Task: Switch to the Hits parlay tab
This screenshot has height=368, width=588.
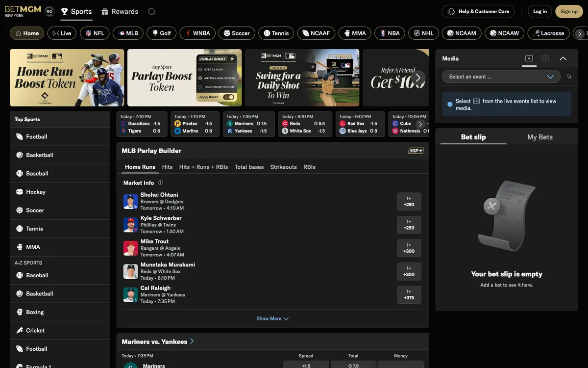Action: pyautogui.click(x=167, y=167)
